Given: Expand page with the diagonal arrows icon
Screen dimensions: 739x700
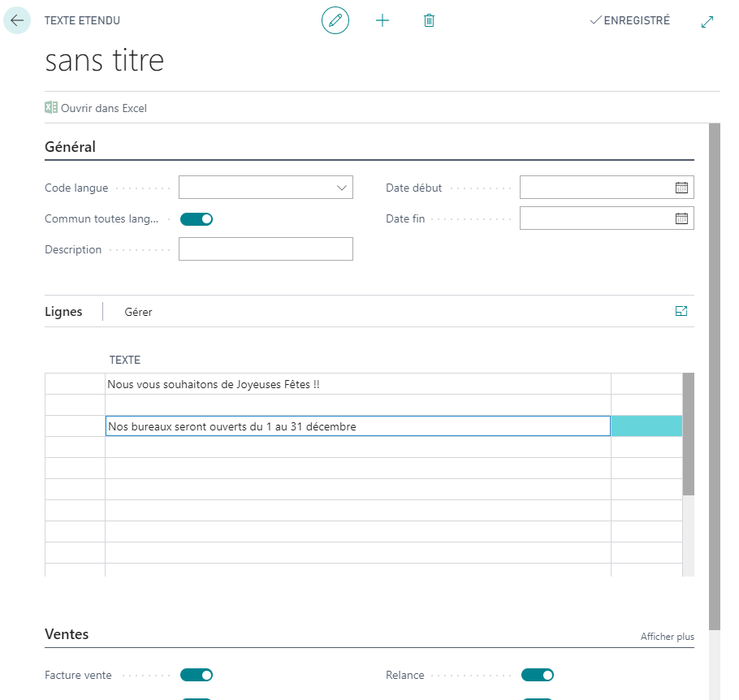Looking at the screenshot, I should (x=707, y=22).
